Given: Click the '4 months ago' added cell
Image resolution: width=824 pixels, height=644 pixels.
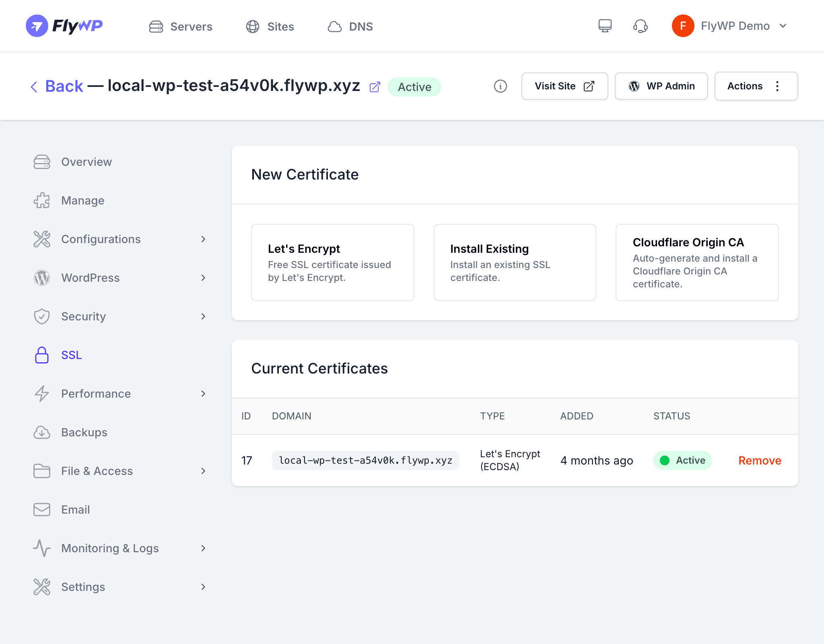Looking at the screenshot, I should click(597, 460).
